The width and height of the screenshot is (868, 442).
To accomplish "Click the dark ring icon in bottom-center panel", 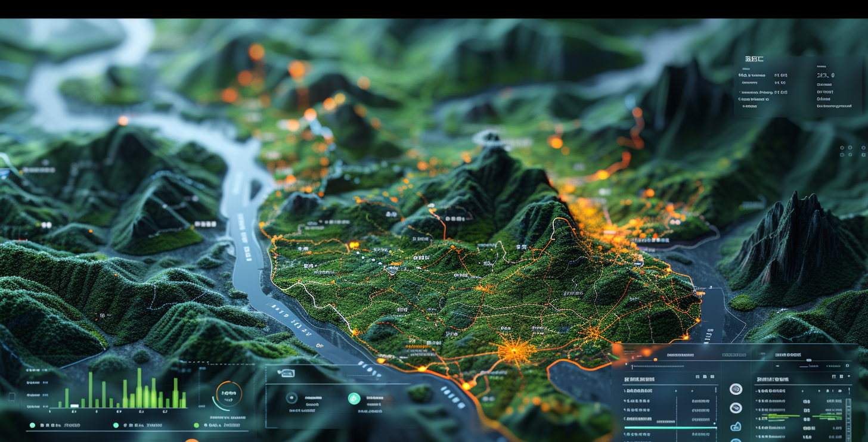I will coord(292,399).
